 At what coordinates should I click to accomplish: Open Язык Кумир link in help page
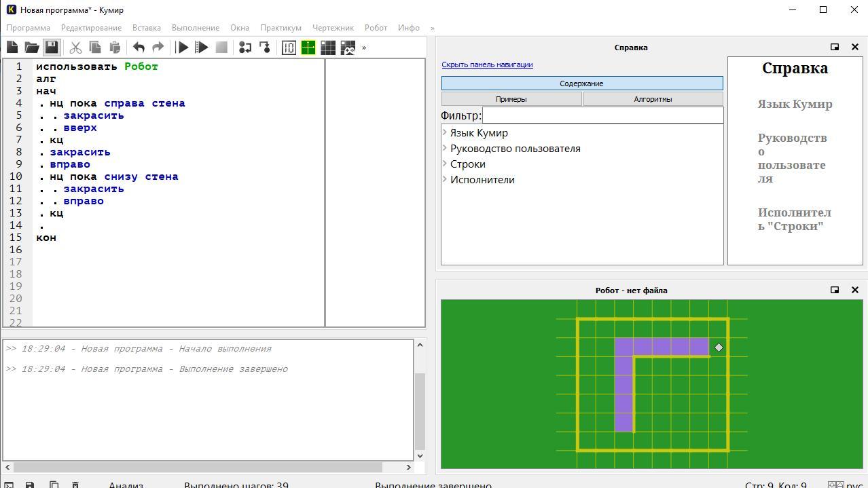pyautogui.click(x=795, y=104)
